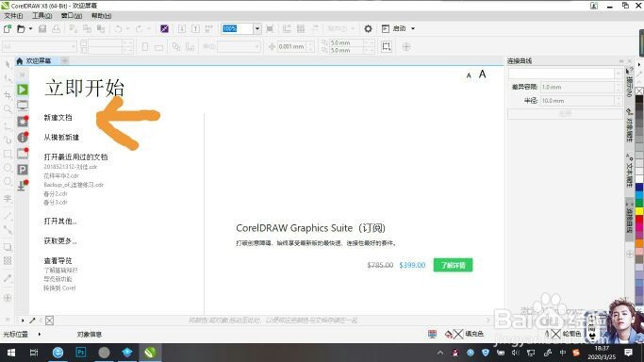Click the Open folder toolbar icon
This screenshot has height=362, width=644.
tap(21, 28)
